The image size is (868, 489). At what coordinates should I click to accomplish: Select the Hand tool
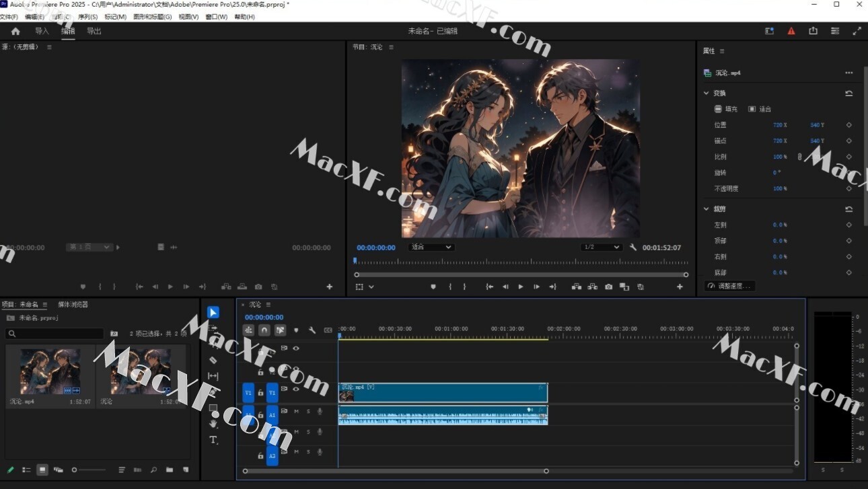click(213, 423)
